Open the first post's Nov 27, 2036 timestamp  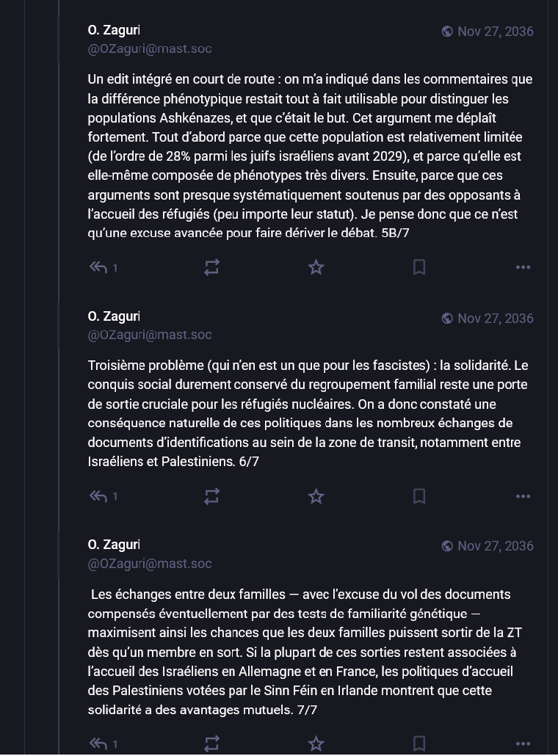point(495,32)
